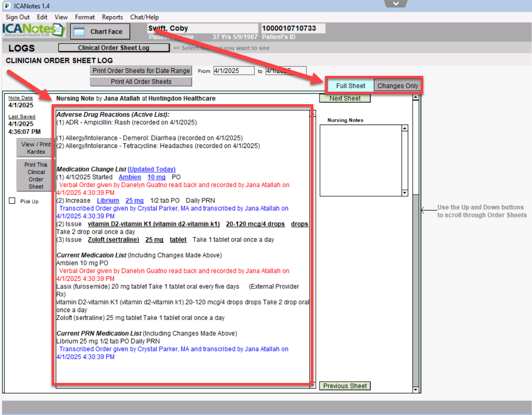Viewport: 532px width, 415px height.
Task: Open the Reports menu
Action: (112, 17)
